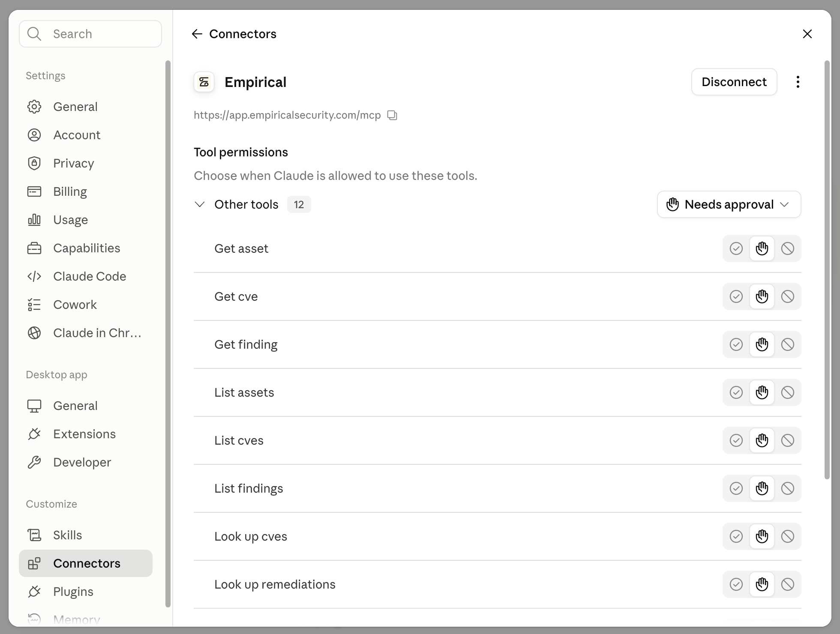Click the Empirical connector logo
840x634 pixels.
(x=204, y=82)
